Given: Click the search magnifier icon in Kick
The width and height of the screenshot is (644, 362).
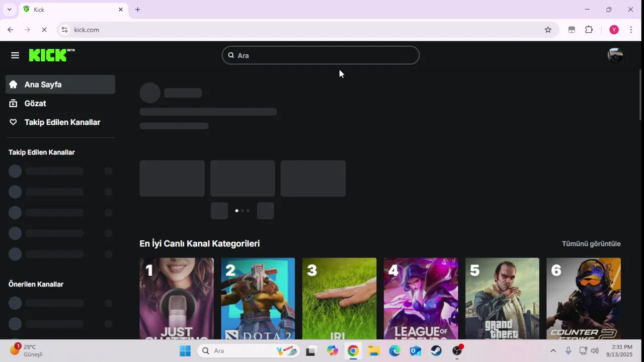Looking at the screenshot, I should (x=231, y=55).
